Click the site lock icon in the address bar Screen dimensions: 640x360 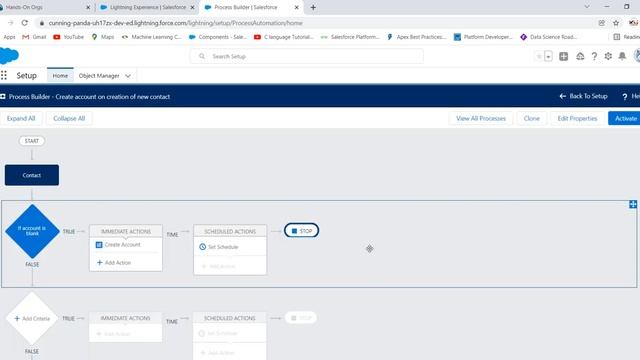tap(41, 23)
